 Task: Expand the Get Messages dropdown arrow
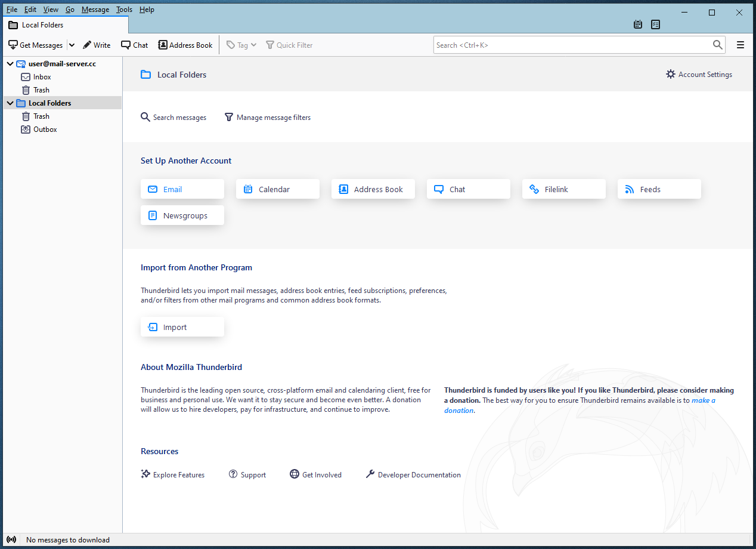coord(72,45)
